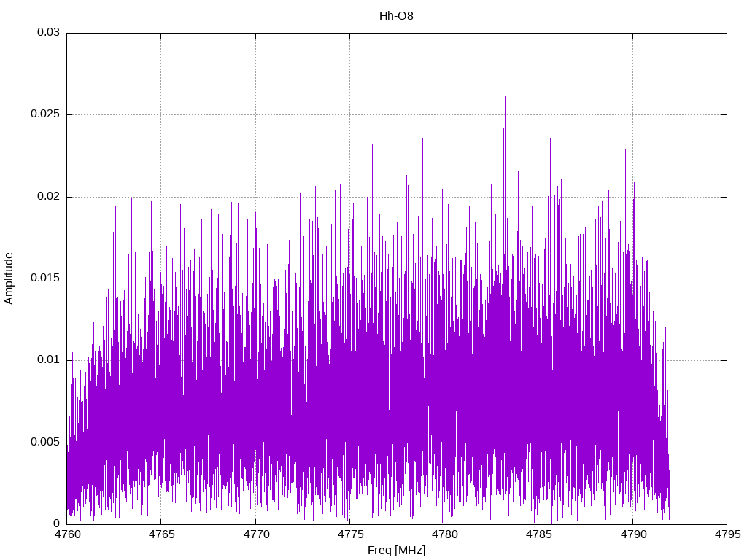
Task: Click the 0.03 y-axis tick label
Action: [x=49, y=32]
